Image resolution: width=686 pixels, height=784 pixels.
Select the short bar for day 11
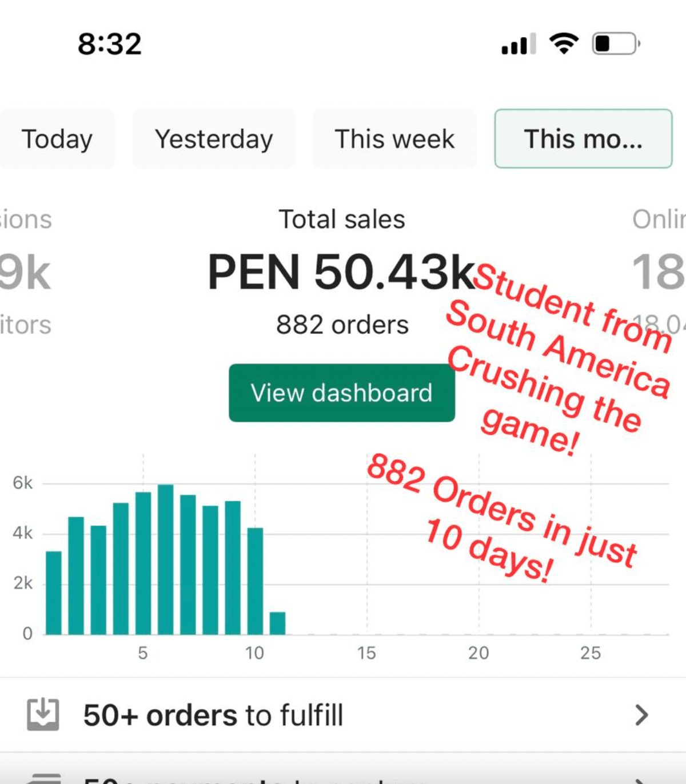277,623
